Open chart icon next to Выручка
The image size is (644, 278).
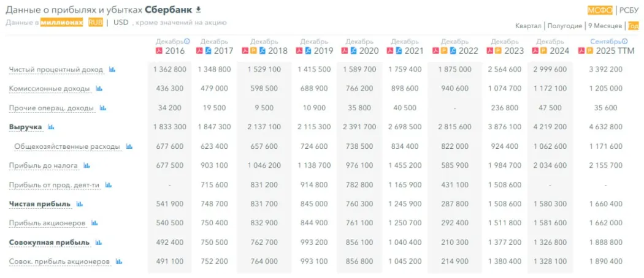[51, 127]
